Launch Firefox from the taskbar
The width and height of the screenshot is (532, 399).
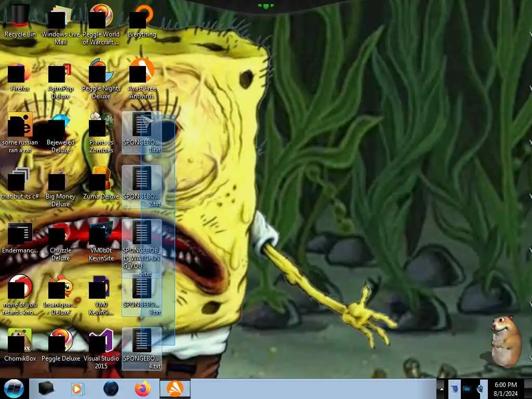(143, 389)
